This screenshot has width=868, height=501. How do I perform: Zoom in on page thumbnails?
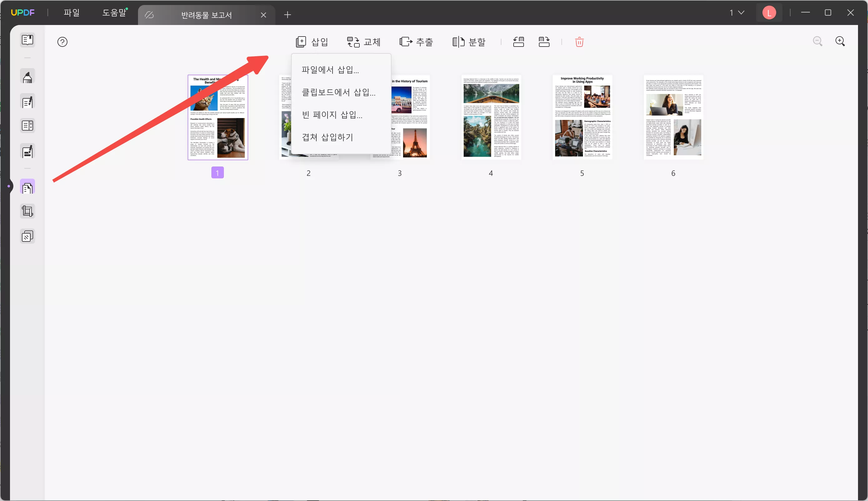(840, 41)
